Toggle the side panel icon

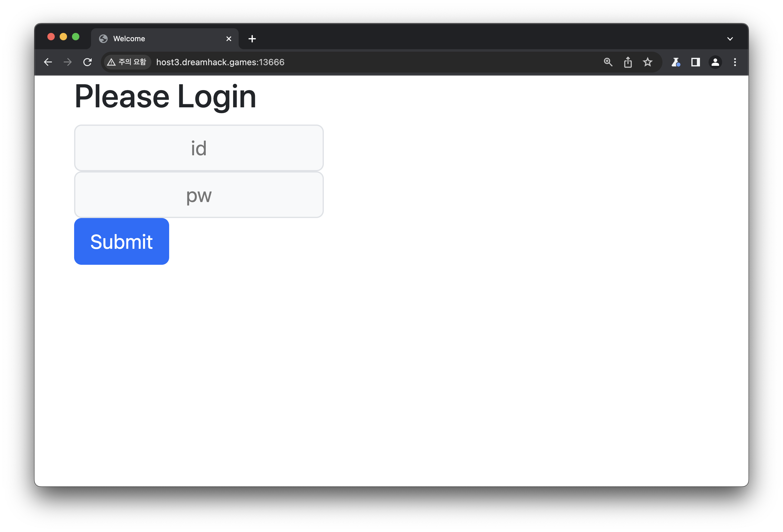695,62
